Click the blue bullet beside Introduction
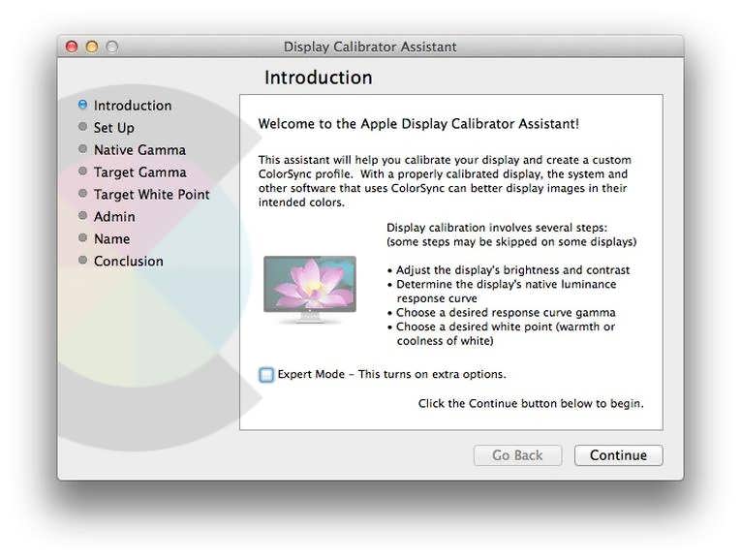741x560 pixels. coord(82,105)
